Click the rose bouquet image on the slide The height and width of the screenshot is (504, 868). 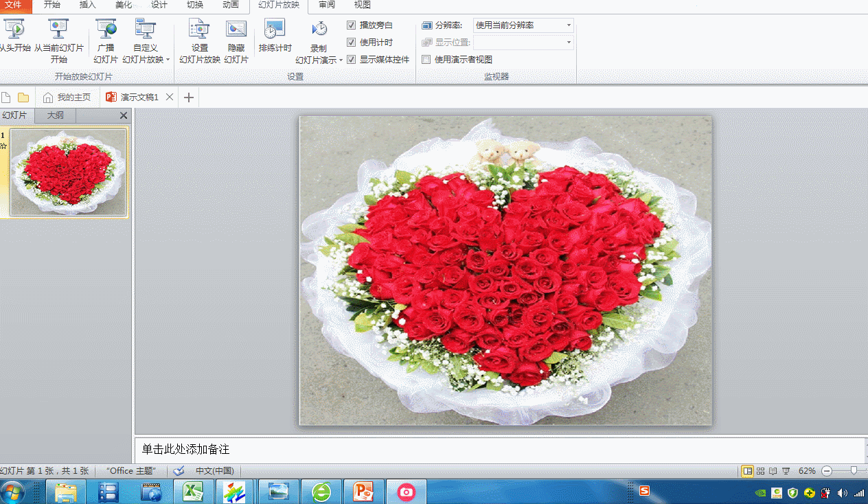[x=506, y=270]
